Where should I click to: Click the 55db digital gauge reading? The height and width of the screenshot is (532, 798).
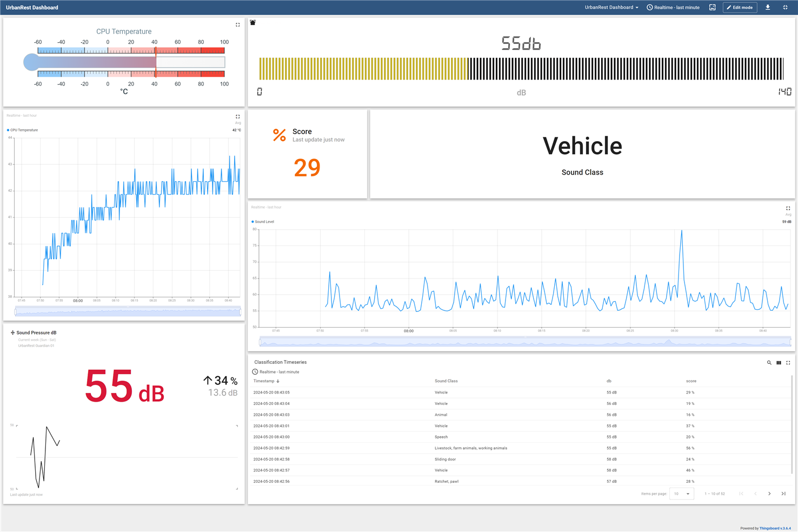tap(521, 44)
